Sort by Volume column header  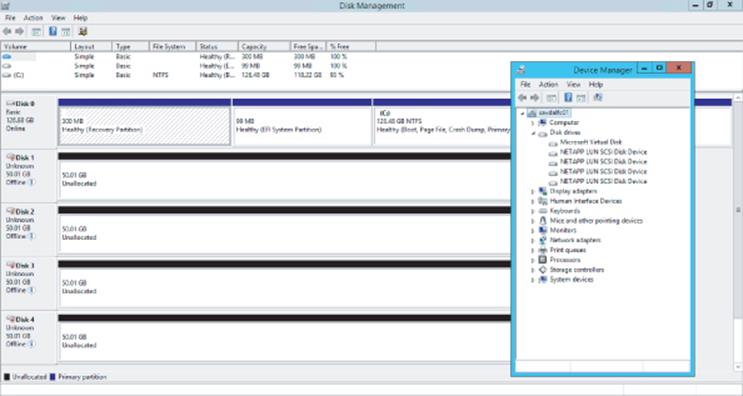(36, 46)
